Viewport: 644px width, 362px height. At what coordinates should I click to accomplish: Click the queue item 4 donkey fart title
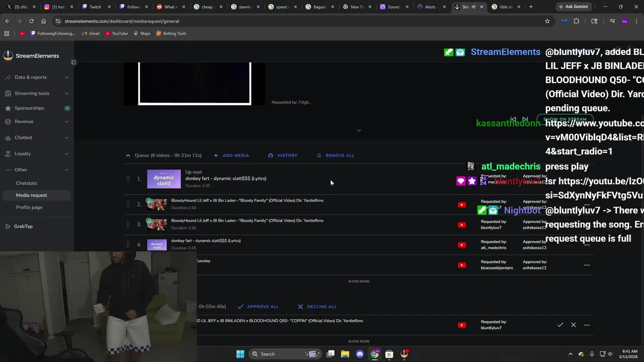point(206,241)
